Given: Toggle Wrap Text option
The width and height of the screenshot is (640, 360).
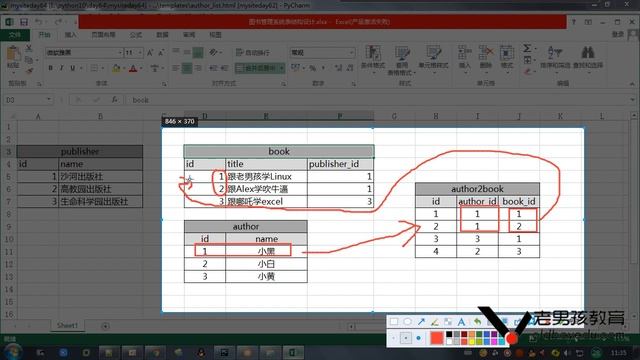Looking at the screenshot, I should (x=253, y=53).
